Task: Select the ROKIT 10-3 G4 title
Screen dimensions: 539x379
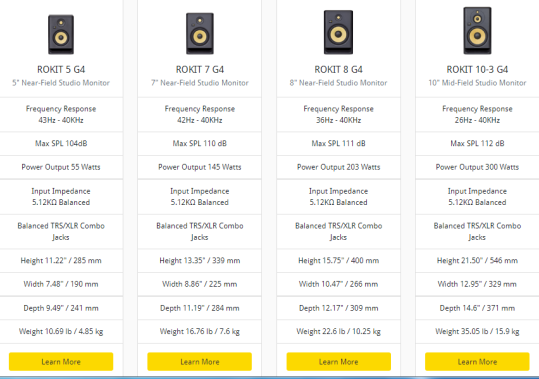Action: (477, 69)
